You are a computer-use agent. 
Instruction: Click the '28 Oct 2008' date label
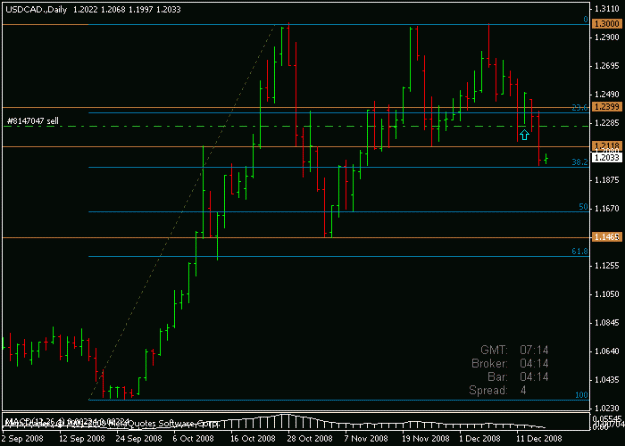coord(310,438)
